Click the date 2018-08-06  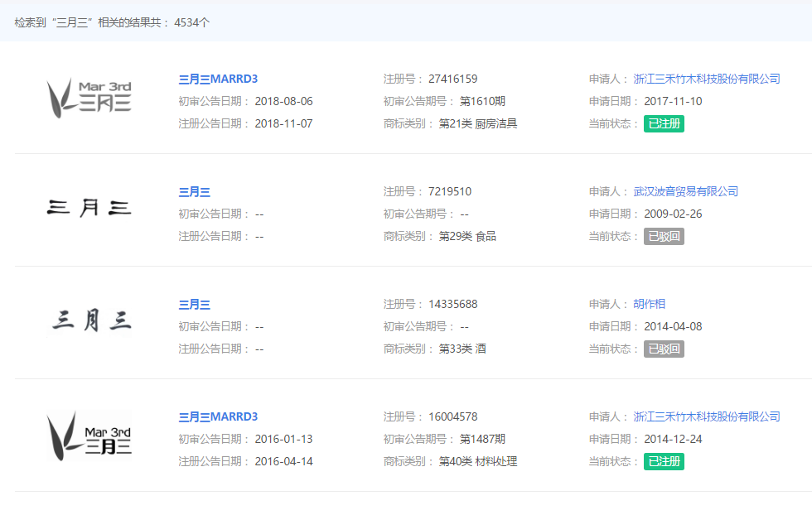point(283,102)
